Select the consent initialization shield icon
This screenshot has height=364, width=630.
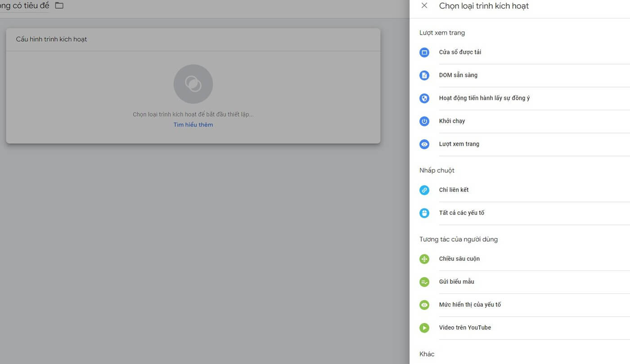[x=424, y=98]
